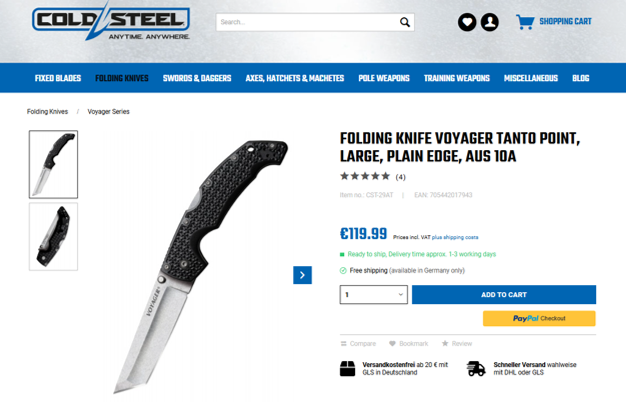Screen dimensions: 626x404
Task: Click the Add to Cart button
Action: 504,295
